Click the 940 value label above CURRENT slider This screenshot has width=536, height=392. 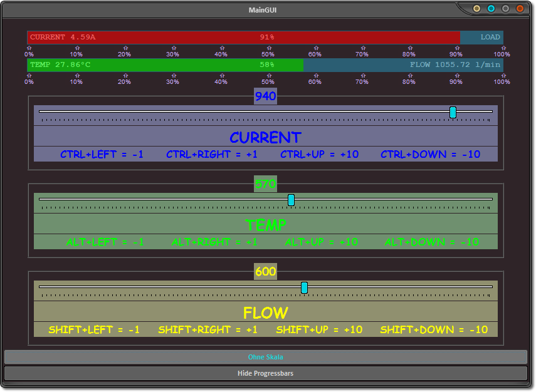click(x=265, y=96)
